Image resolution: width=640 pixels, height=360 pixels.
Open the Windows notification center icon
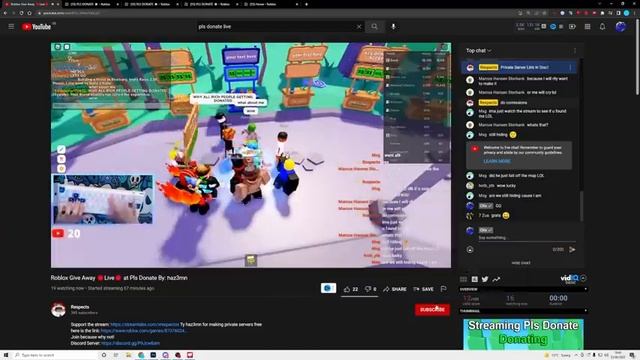[632, 355]
